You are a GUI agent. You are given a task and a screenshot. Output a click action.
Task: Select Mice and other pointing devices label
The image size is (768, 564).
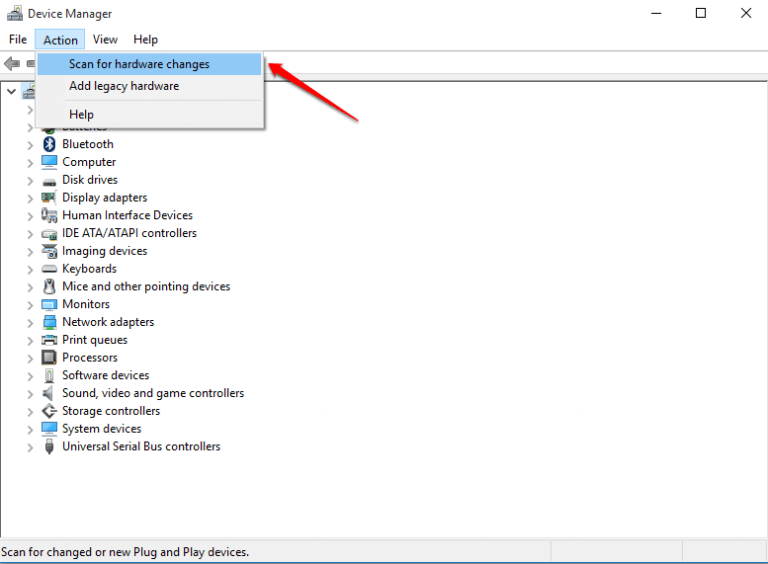(146, 286)
